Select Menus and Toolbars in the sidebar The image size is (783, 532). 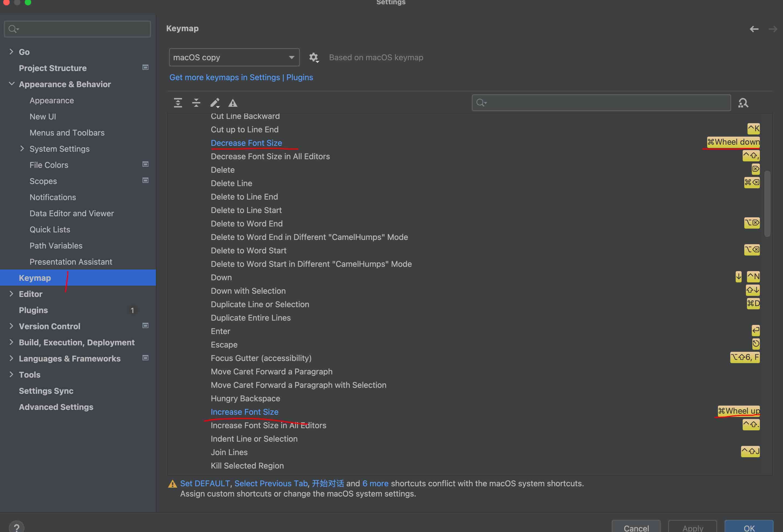(67, 133)
